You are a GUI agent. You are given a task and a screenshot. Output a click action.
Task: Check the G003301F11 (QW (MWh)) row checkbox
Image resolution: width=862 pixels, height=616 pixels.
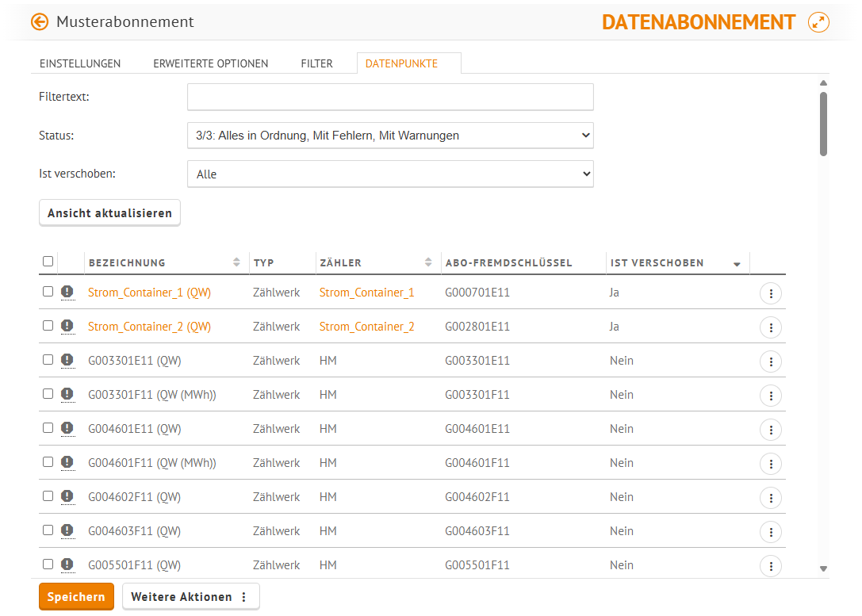click(x=48, y=393)
